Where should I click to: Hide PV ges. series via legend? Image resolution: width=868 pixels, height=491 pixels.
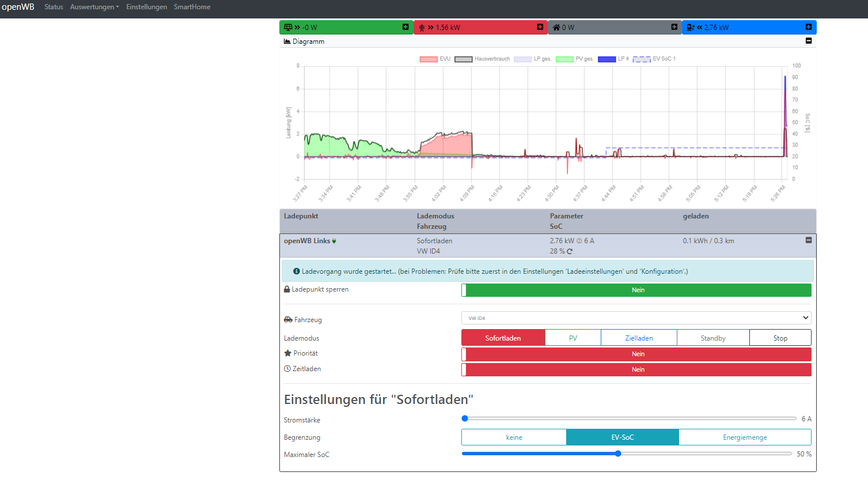(x=564, y=59)
